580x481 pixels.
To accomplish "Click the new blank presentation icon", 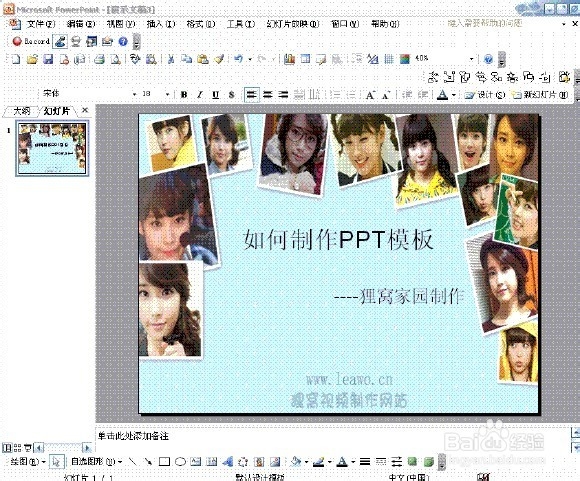I will click(x=16, y=59).
